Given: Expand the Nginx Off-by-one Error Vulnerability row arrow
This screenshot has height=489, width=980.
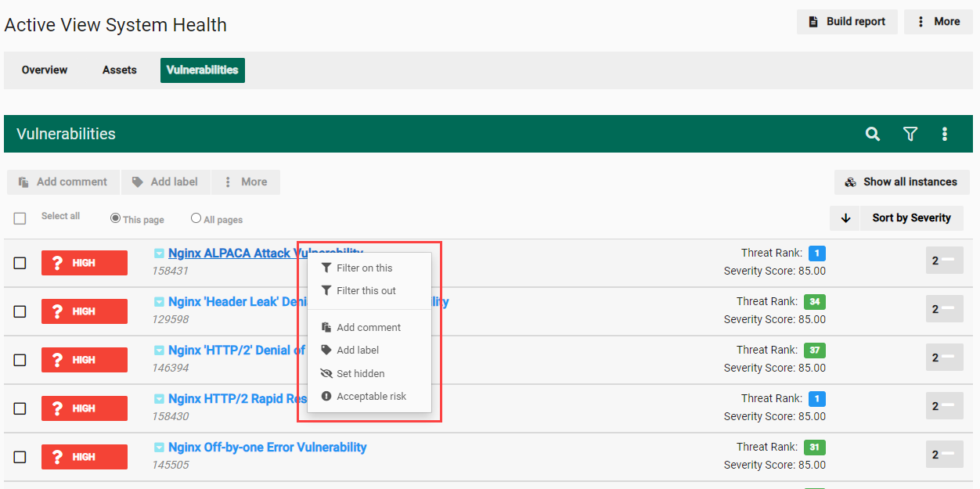Looking at the screenshot, I should tap(159, 448).
